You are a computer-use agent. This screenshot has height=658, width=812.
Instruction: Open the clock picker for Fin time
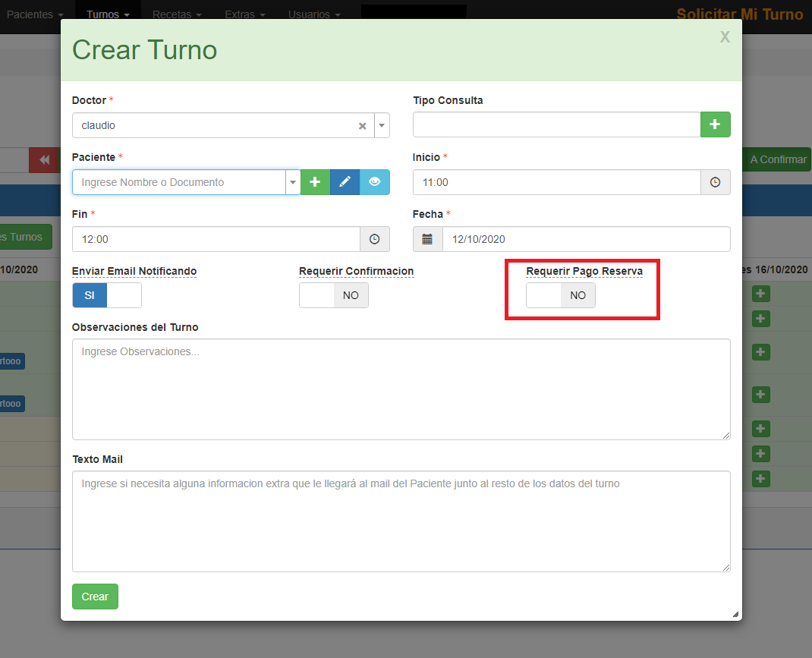click(374, 239)
